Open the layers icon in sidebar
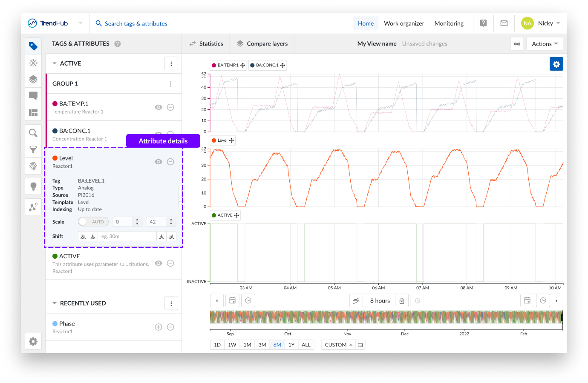 pos(33,80)
